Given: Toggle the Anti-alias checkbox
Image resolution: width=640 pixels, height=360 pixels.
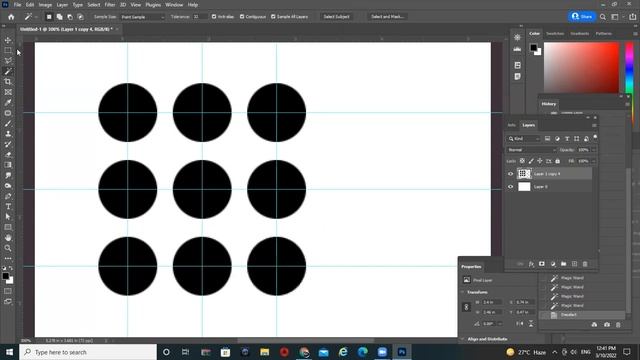Looking at the screenshot, I should pyautogui.click(x=214, y=17).
